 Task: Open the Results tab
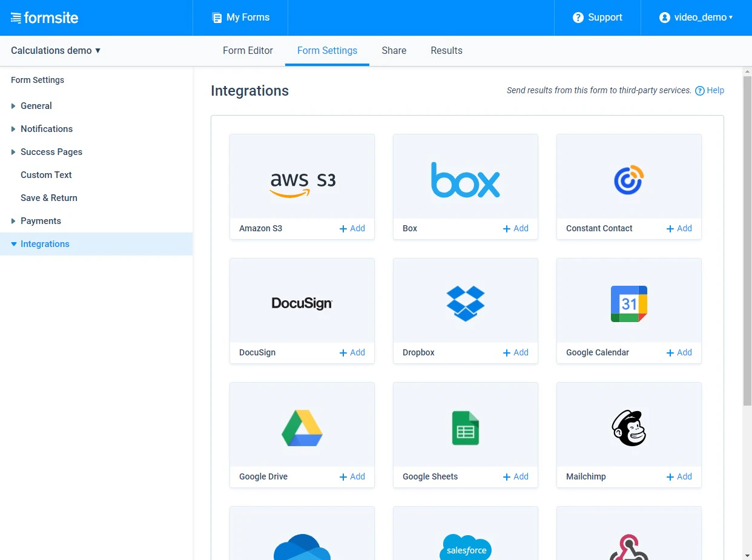446,51
